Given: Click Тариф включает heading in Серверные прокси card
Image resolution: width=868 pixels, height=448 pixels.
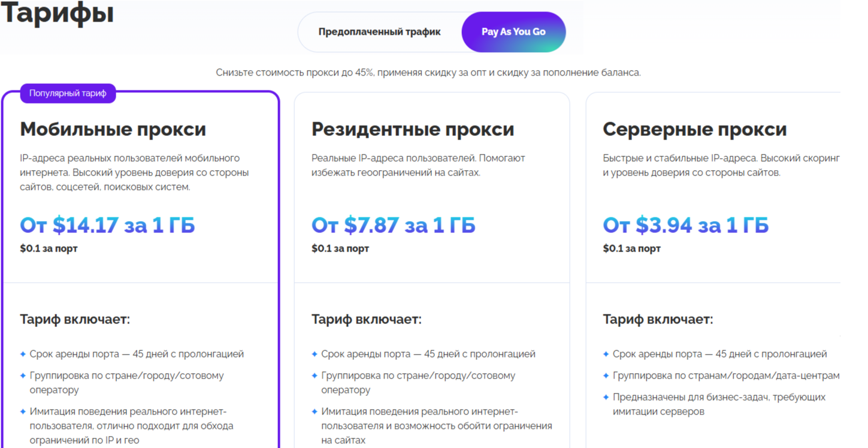Looking at the screenshot, I should pyautogui.click(x=658, y=319).
